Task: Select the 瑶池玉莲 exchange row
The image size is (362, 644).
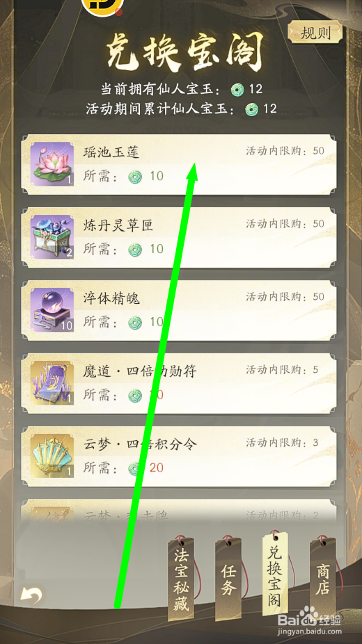Action: coord(179,164)
